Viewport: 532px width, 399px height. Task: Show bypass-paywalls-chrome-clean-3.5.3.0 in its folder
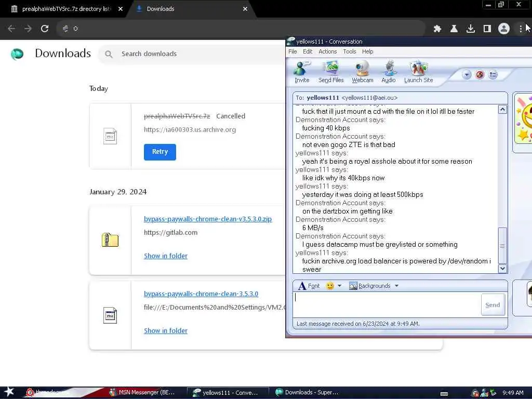point(166,330)
